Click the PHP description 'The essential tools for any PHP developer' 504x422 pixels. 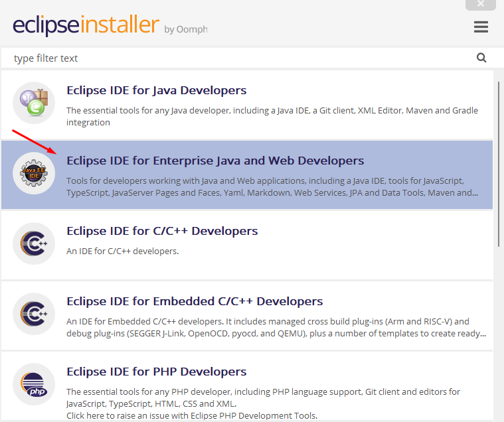[x=263, y=397]
